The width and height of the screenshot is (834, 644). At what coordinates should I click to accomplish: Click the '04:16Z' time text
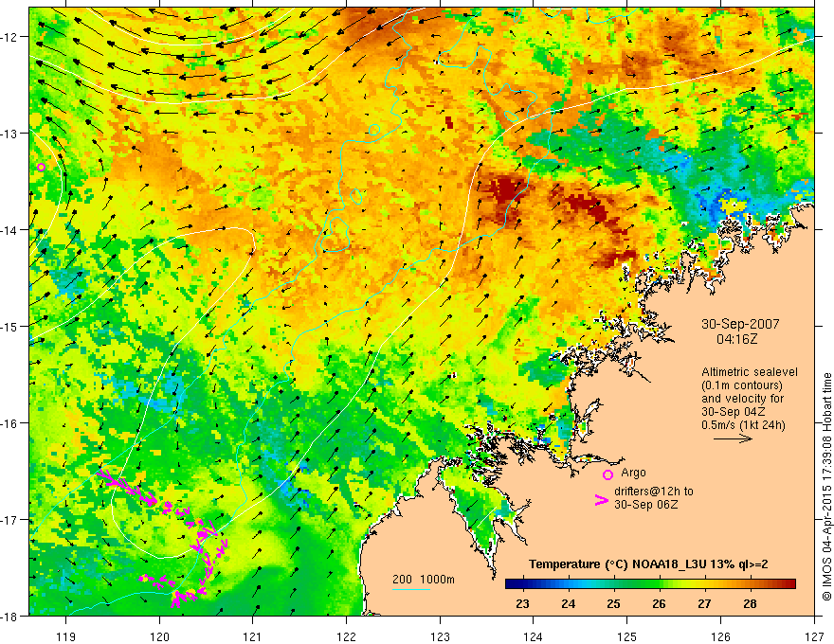pos(736,339)
